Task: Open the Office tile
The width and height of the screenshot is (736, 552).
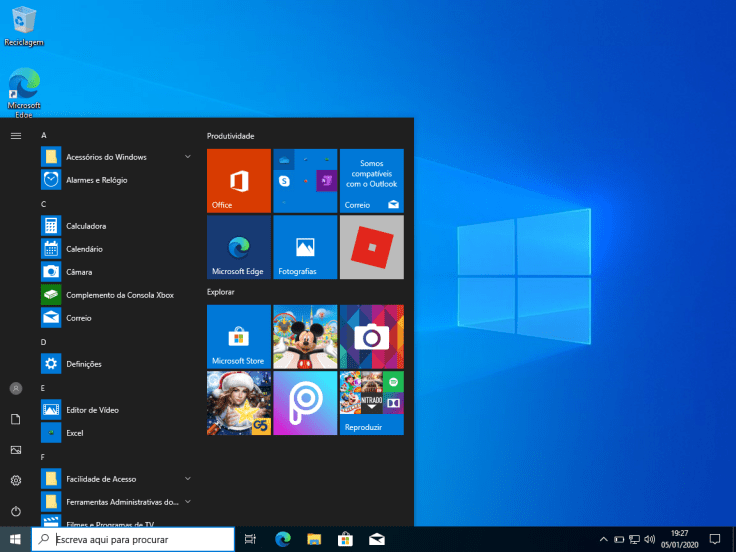Action: tap(238, 181)
